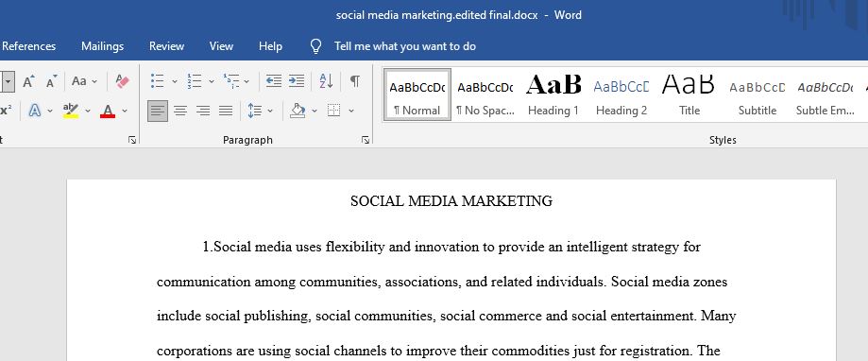This screenshot has height=361, width=868.
Task: Apply the Title style
Action: coord(689,95)
